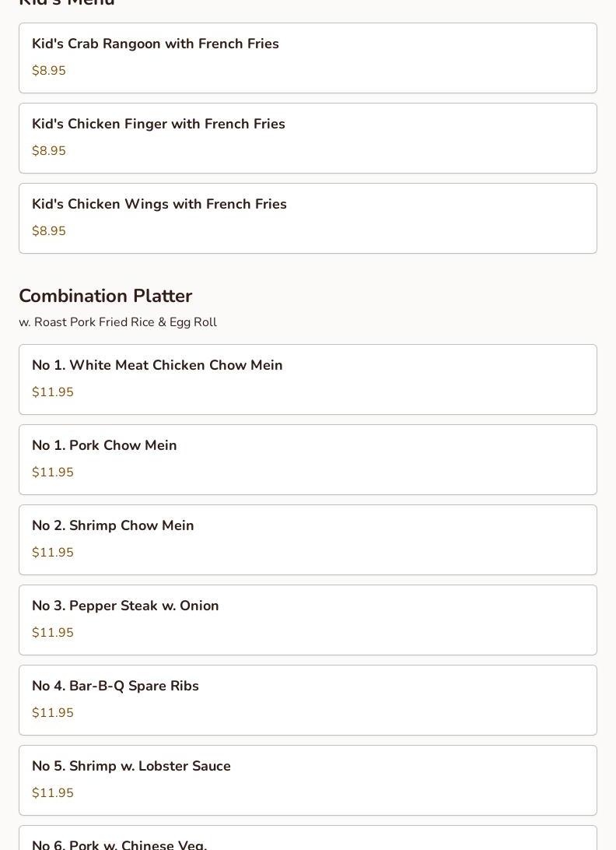
Task: Open No 5. Shrimp w. Lobster Sauce
Action: 131,767
